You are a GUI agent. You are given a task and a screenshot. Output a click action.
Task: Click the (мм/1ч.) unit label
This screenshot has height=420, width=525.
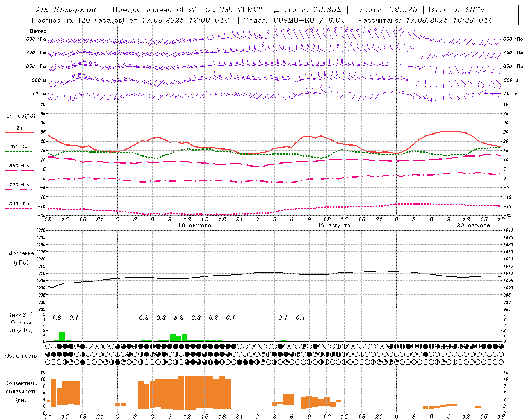point(21,330)
